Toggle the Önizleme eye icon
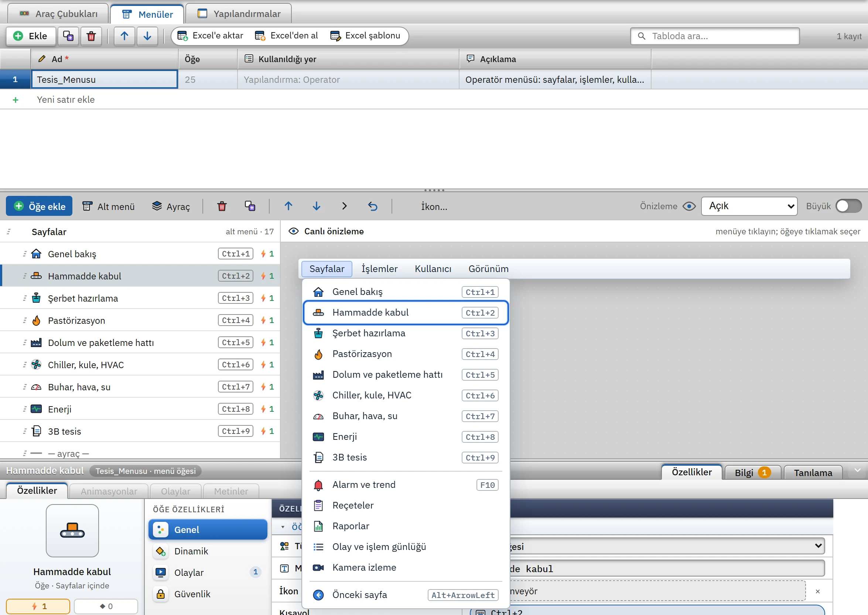Viewport: 868px width, 615px height. click(689, 206)
